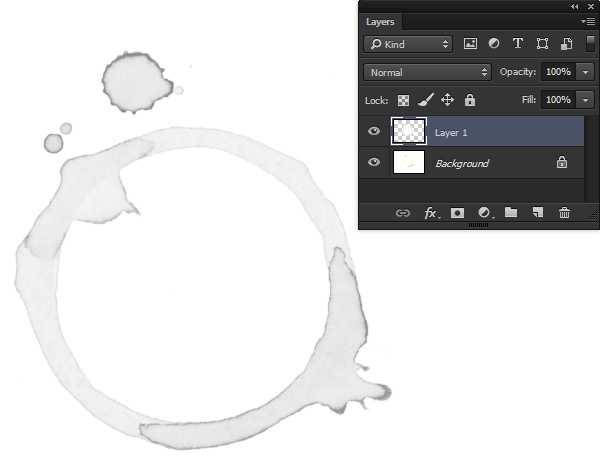Screen dimensions: 600x460
Task: Delete layer with trash icon
Action: (x=564, y=212)
